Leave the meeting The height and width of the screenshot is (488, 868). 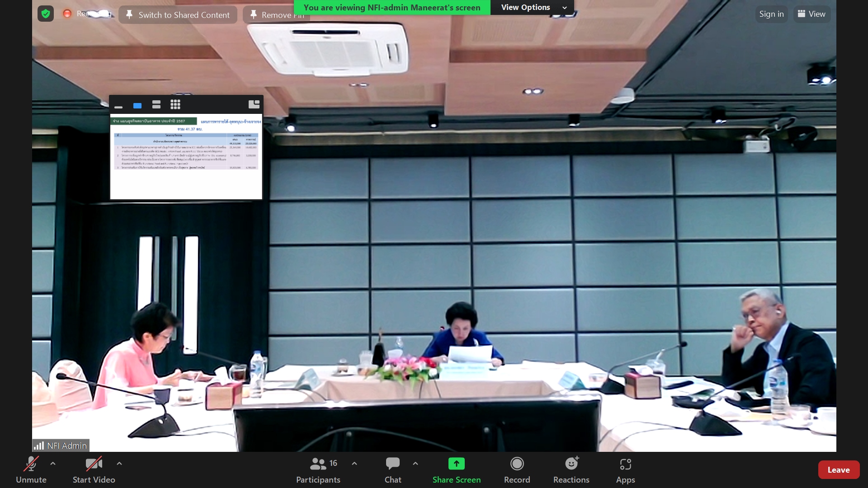point(838,470)
